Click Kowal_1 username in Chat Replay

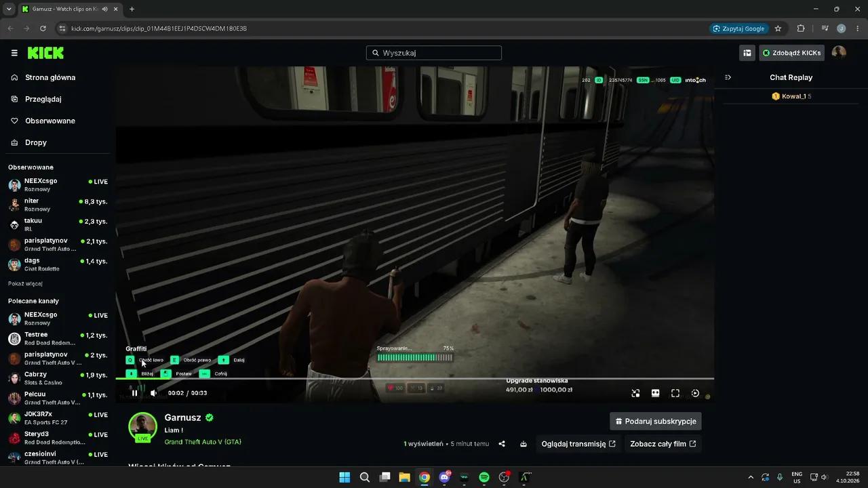[794, 96]
